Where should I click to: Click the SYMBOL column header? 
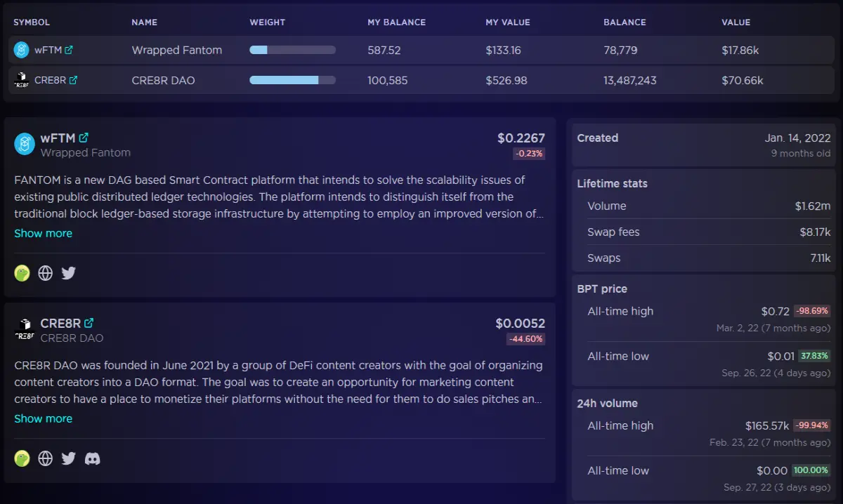click(x=32, y=22)
